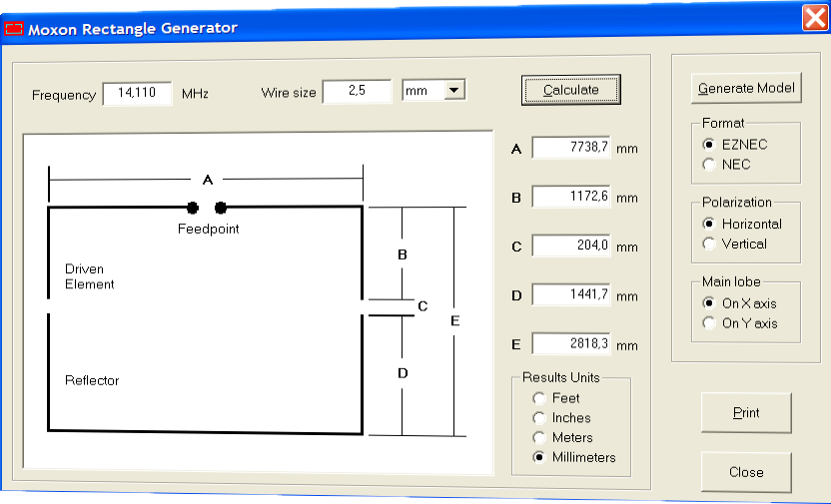Click the Moxon Rectangle Generator title bar icon
831x504 pixels.
14,28
